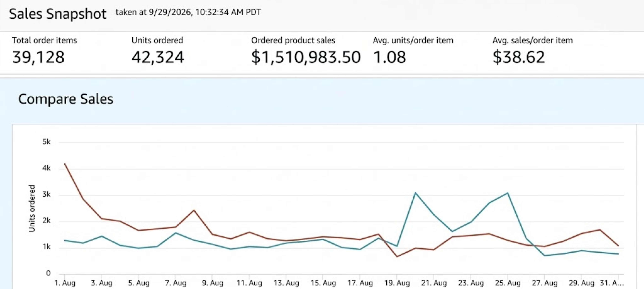Click the 5. Aug x-axis label
644x289 pixels.
[x=139, y=283]
